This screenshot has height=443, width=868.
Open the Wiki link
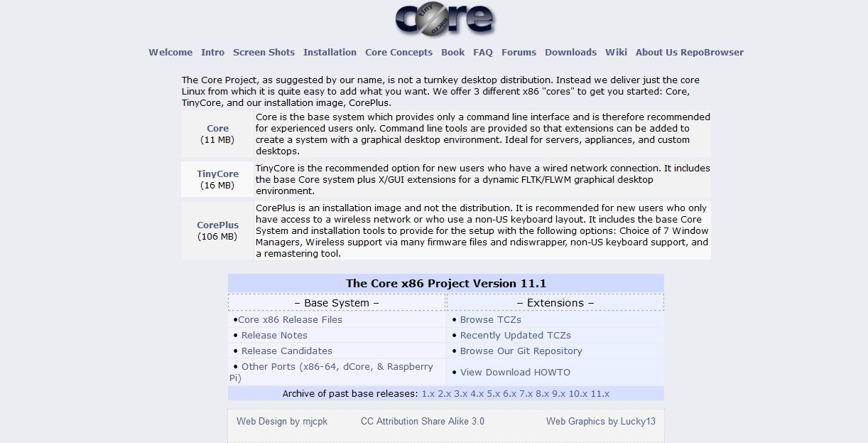click(x=616, y=52)
